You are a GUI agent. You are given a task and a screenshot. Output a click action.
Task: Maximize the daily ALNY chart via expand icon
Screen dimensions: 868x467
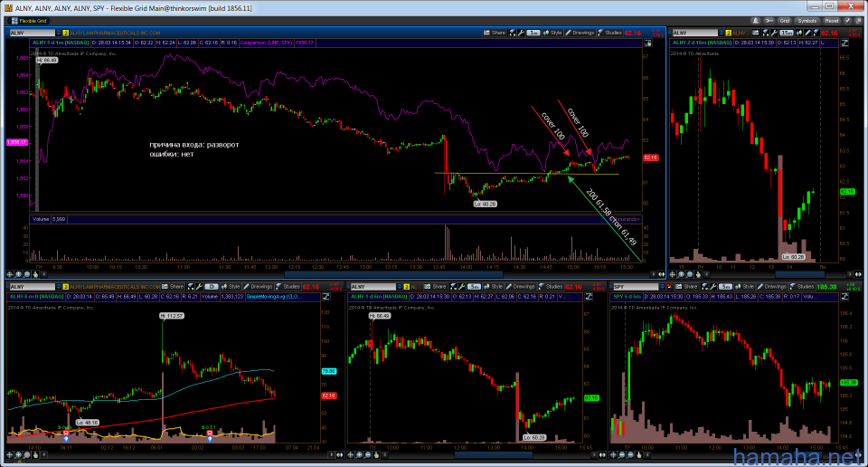pos(326,296)
